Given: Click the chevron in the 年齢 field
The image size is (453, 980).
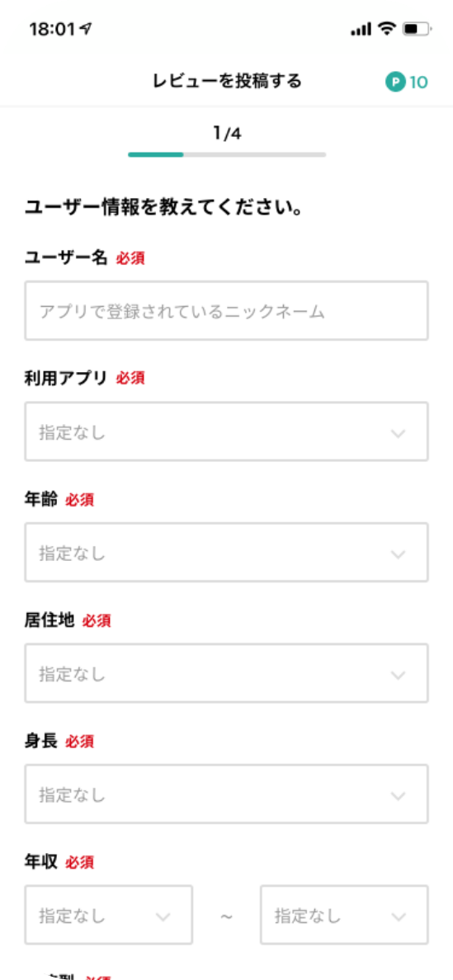Looking at the screenshot, I should [x=398, y=554].
